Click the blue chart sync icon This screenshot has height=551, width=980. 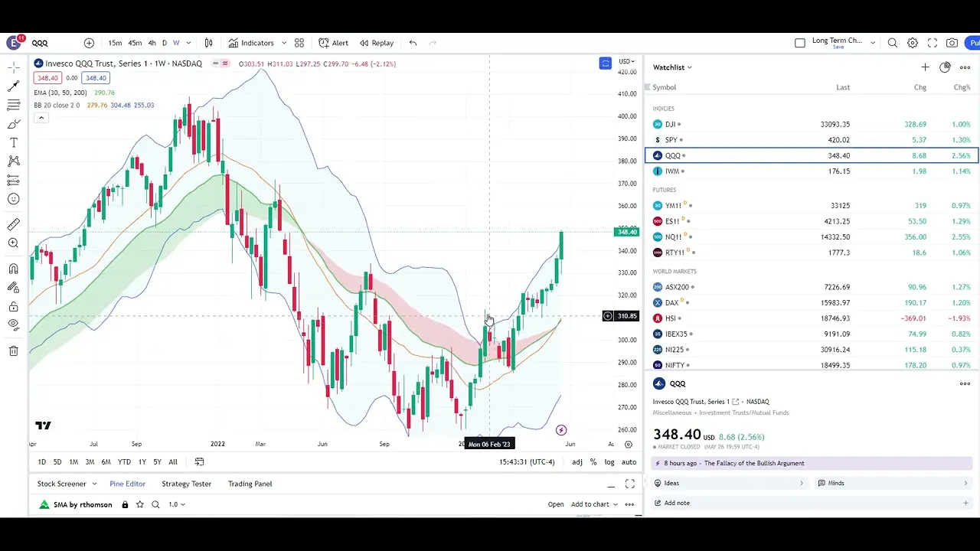606,63
